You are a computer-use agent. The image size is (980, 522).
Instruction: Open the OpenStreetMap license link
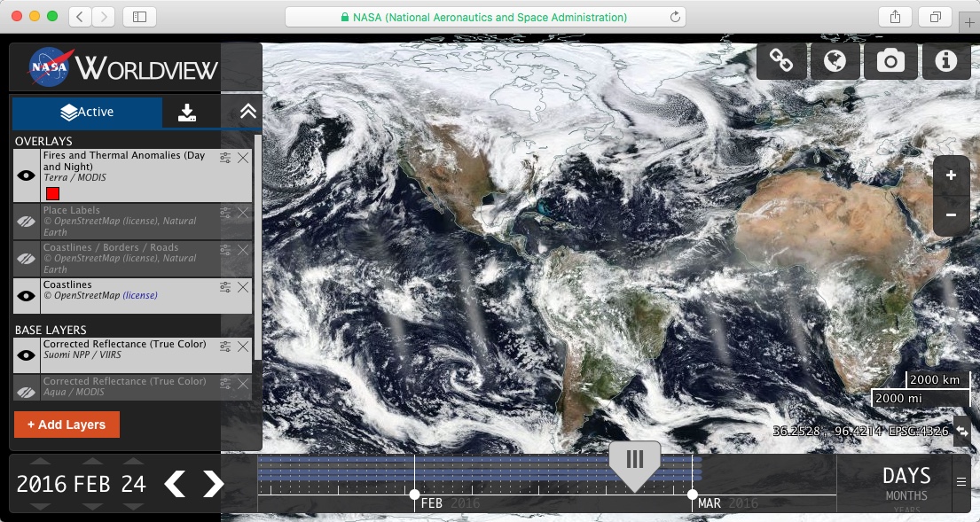click(140, 296)
